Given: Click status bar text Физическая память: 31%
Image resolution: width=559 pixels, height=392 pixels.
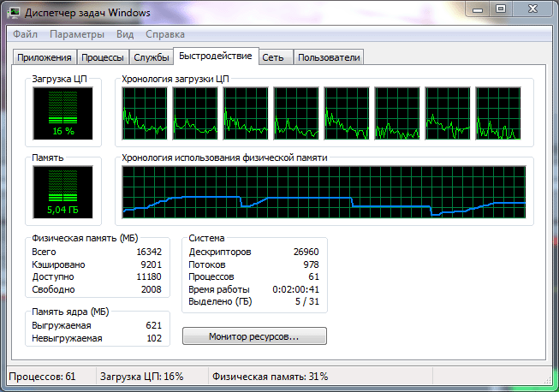Looking at the screenshot, I should pyautogui.click(x=270, y=377).
